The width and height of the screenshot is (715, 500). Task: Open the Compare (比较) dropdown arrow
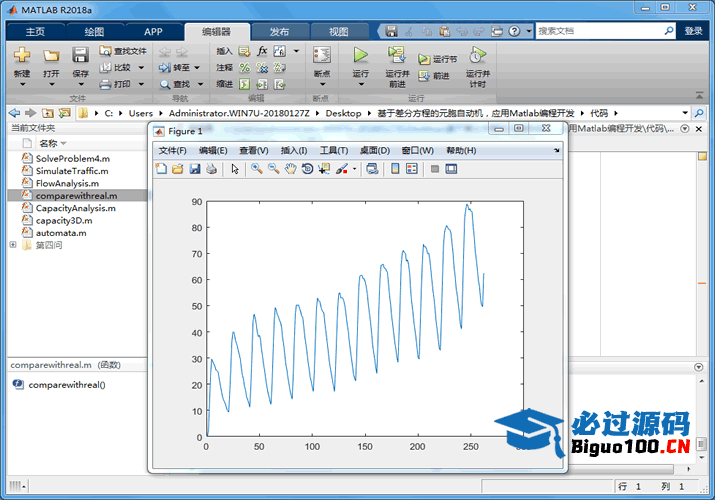pos(141,67)
